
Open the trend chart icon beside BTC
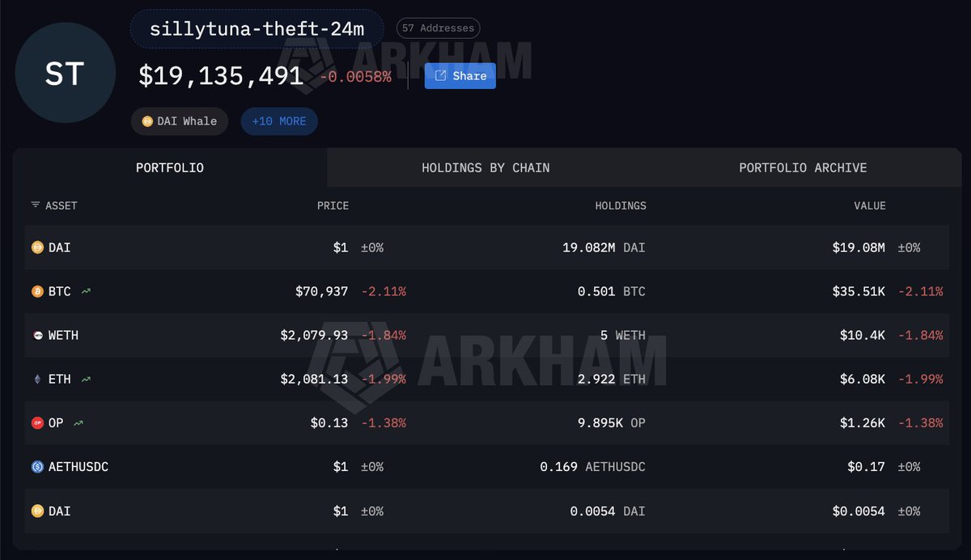tap(86, 291)
